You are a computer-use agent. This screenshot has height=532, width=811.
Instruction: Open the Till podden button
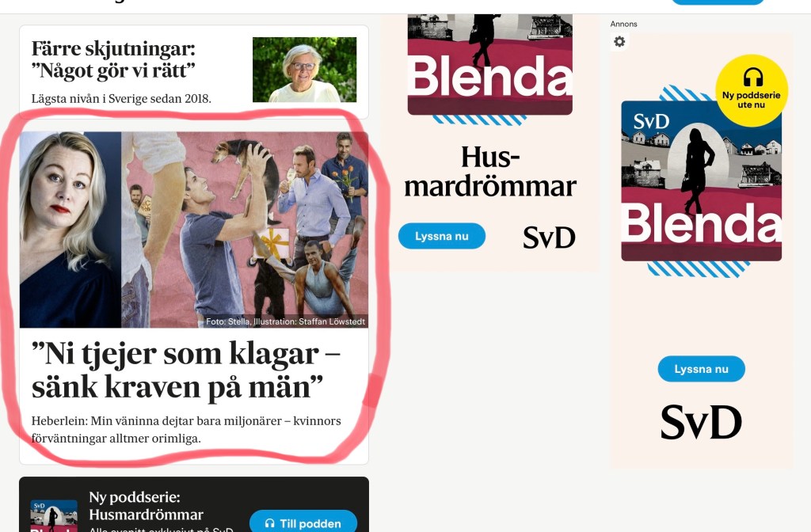(303, 521)
